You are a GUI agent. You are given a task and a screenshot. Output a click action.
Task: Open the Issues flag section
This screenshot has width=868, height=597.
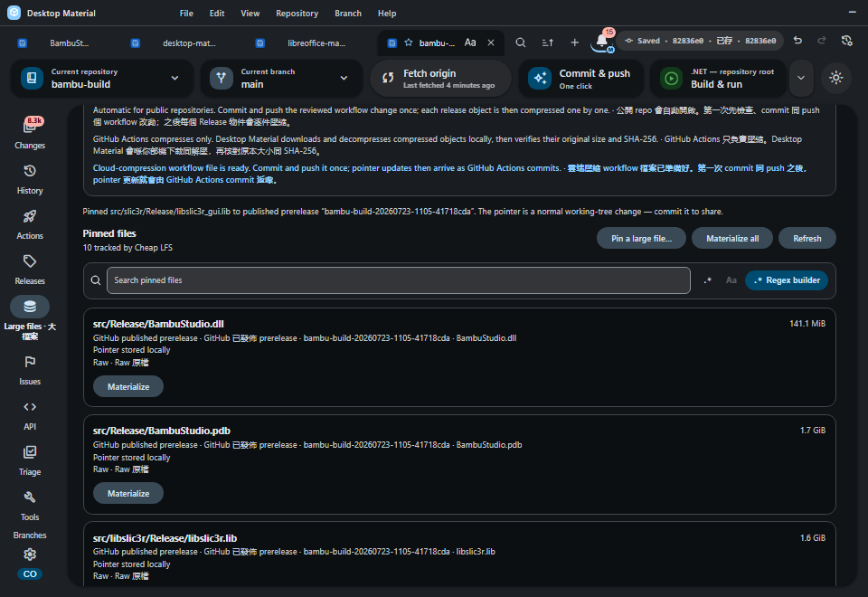tap(30, 371)
